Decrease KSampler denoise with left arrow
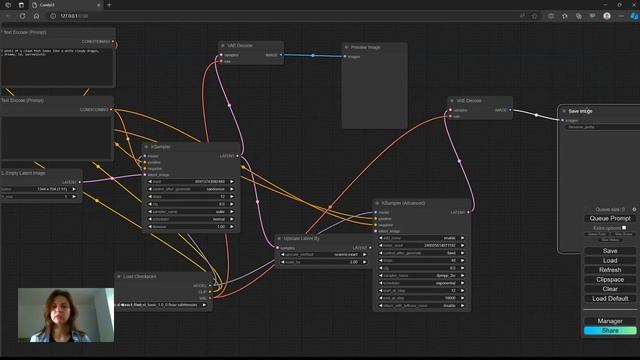 click(x=150, y=227)
